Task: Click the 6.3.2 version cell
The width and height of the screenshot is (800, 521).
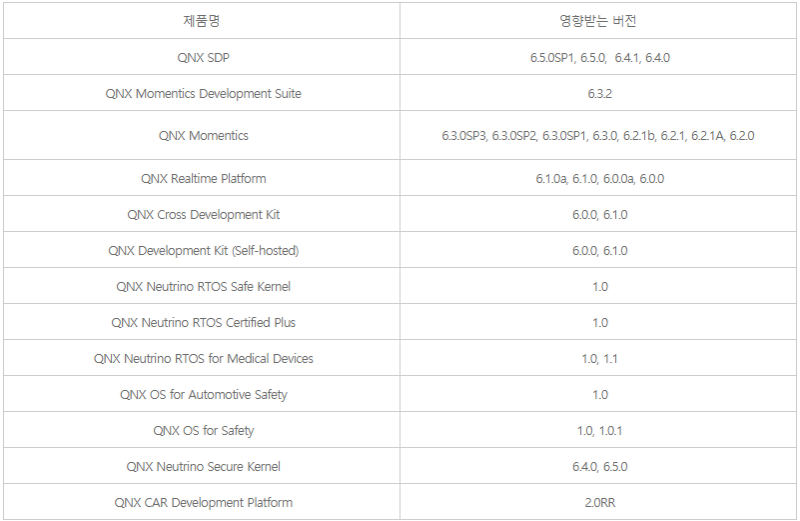Action: pos(599,93)
